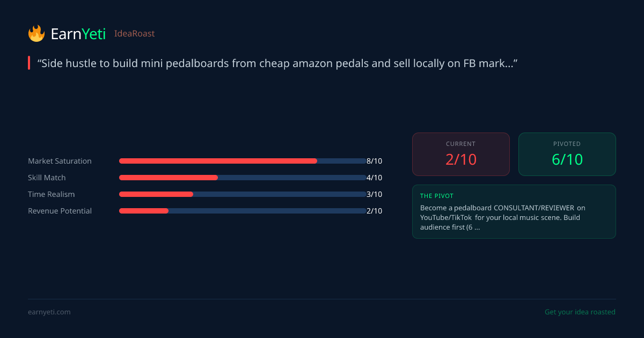The width and height of the screenshot is (644, 338).
Task: Click the EarnYeti brand name
Action: 78,34
